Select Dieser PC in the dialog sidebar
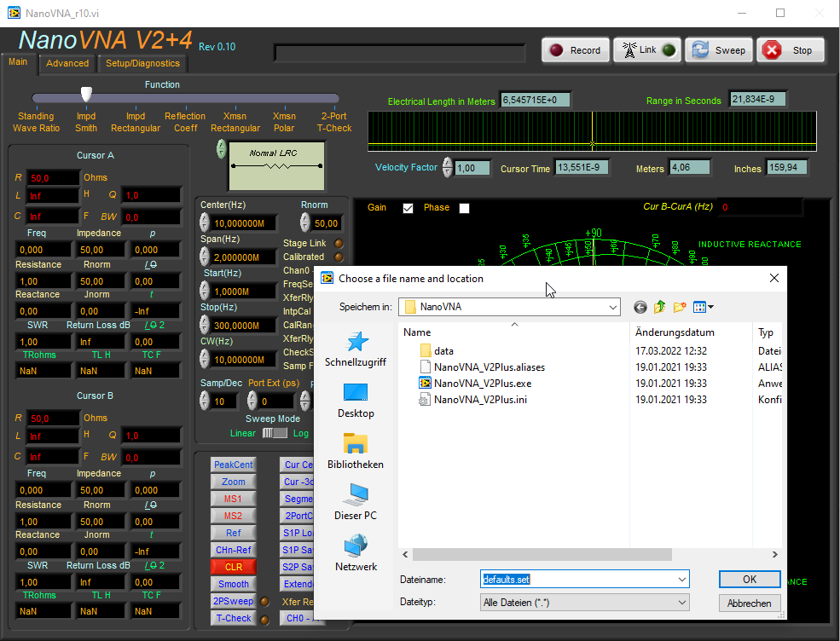840x641 pixels. coord(356,502)
